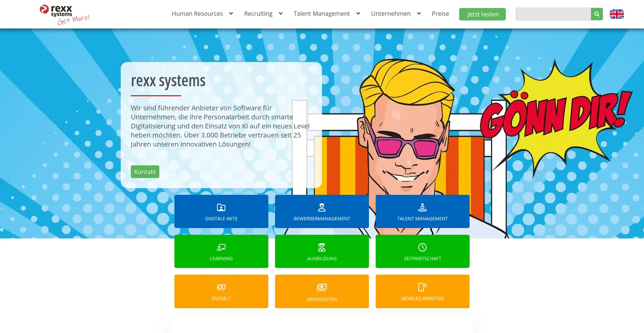Open the Recruiting menu
This screenshot has height=333, width=644.
click(x=258, y=14)
